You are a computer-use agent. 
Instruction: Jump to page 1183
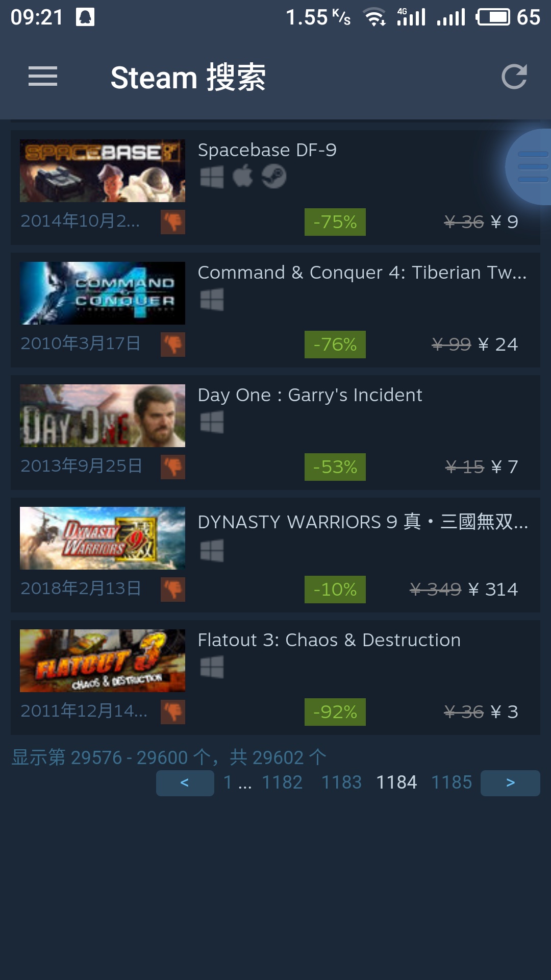coord(341,782)
